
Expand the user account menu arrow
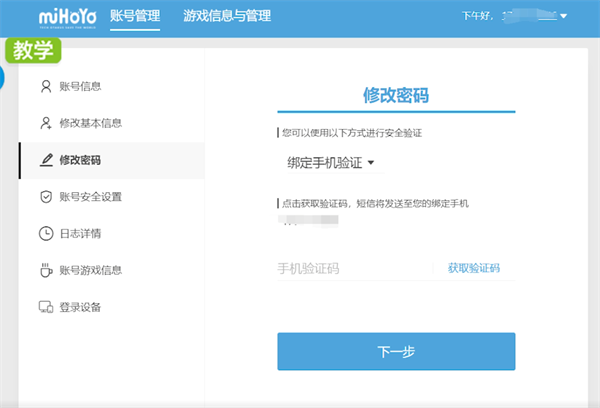tap(563, 17)
